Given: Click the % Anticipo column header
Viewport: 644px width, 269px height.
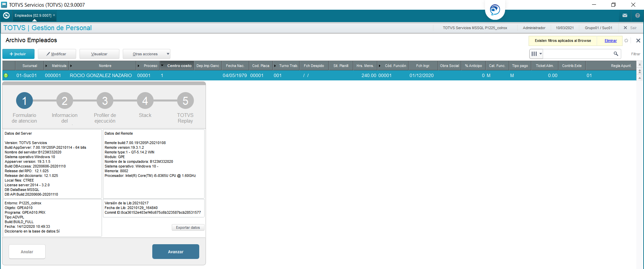Looking at the screenshot, I should click(473, 66).
